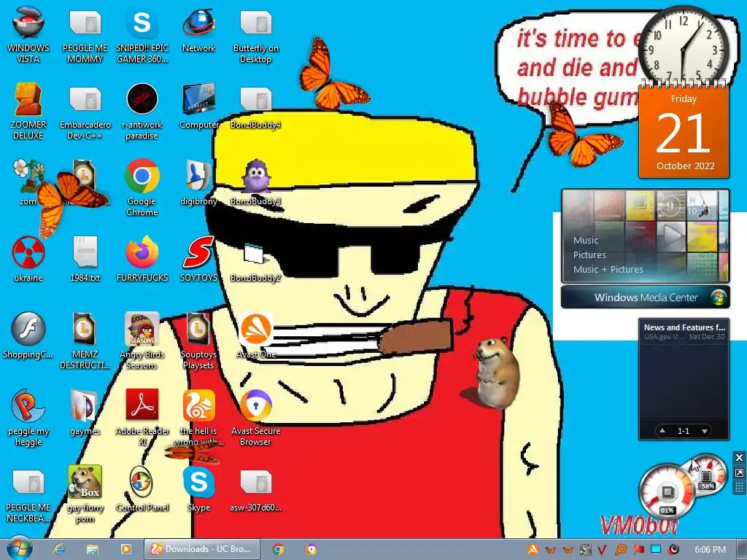
Task: Select Music in the Media Center gadget
Action: tap(586, 241)
